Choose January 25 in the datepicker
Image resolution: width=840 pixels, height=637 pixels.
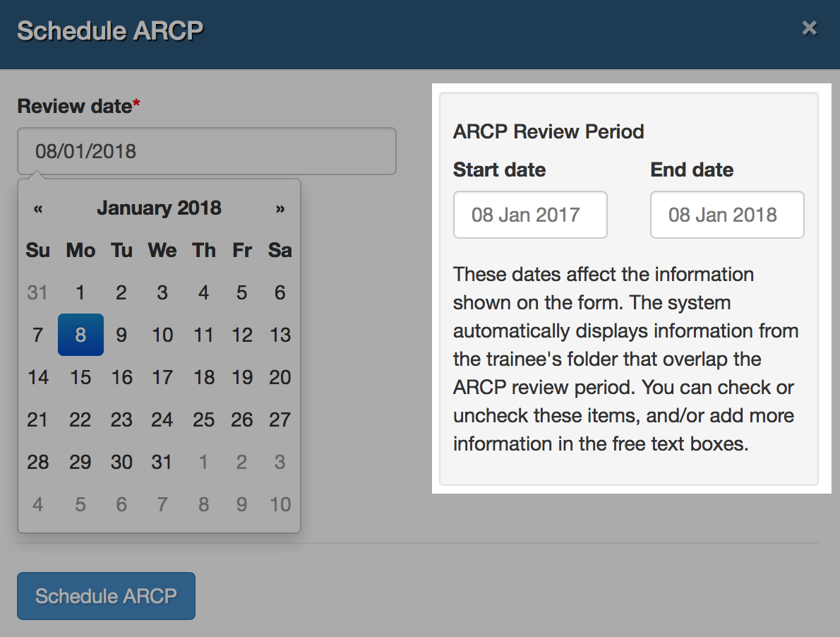(x=204, y=419)
